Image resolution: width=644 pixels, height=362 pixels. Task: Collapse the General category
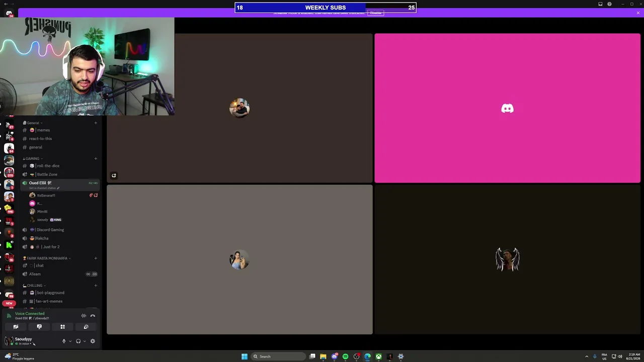point(33,123)
